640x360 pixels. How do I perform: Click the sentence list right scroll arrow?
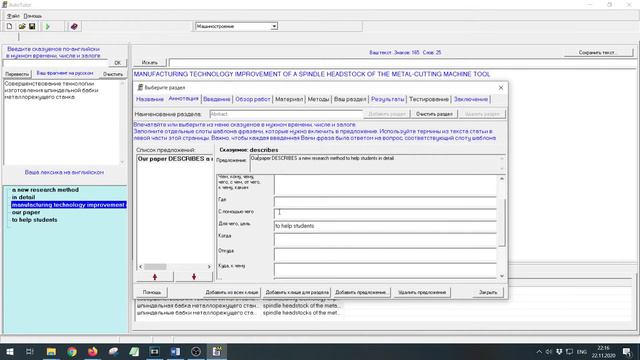[209, 267]
